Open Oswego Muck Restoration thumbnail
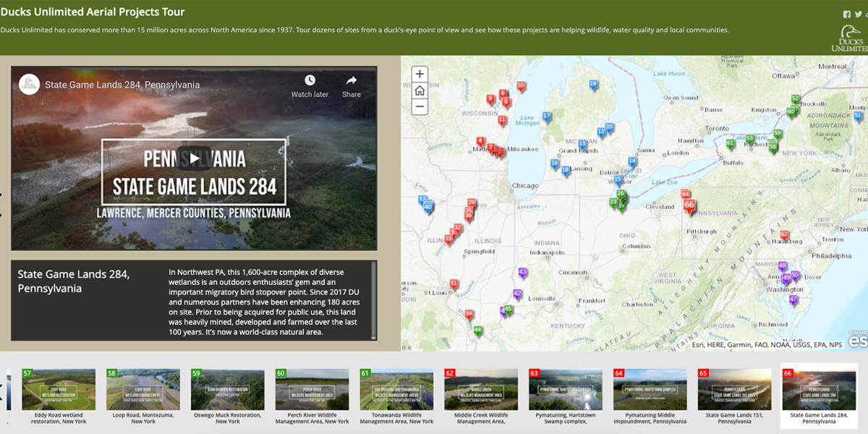The height and width of the screenshot is (434, 868). coord(228,396)
